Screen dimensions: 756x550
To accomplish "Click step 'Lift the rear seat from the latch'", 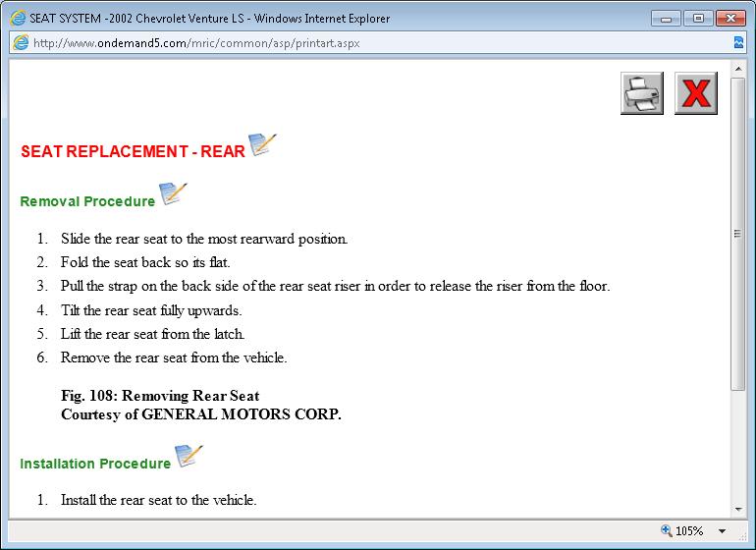I will click(x=152, y=334).
